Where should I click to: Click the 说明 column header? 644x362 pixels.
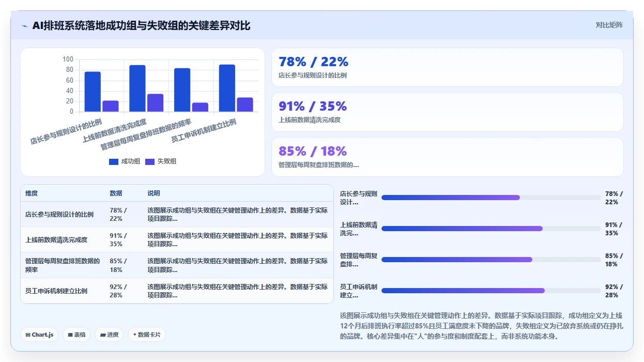pyautogui.click(x=154, y=193)
